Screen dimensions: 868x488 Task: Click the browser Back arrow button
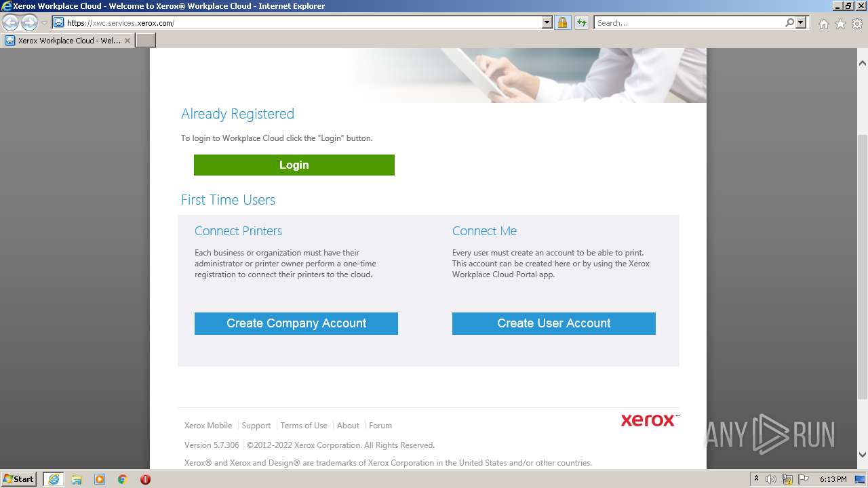11,22
